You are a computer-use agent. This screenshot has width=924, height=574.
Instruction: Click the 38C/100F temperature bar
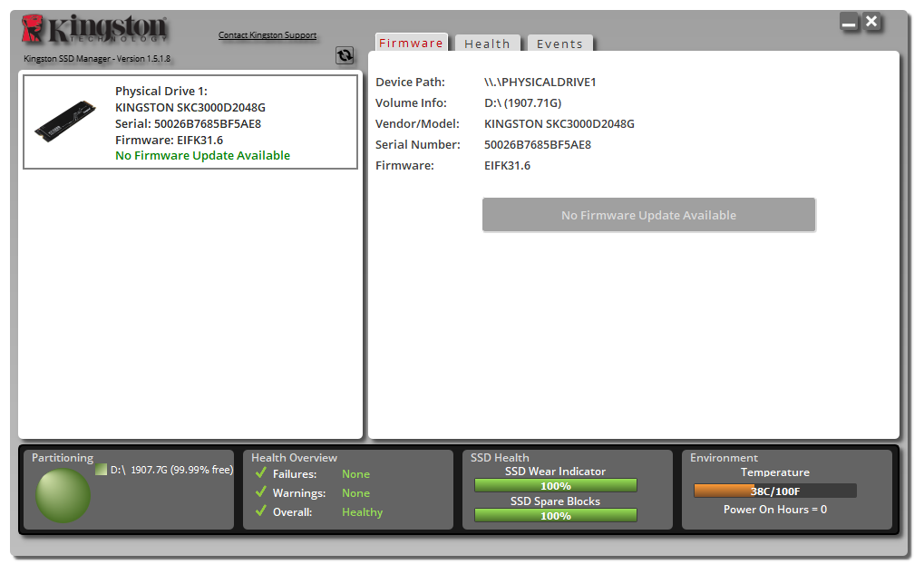(x=775, y=491)
